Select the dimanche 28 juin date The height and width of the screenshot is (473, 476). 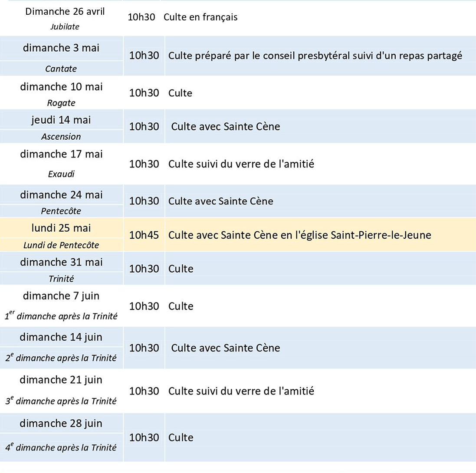pyautogui.click(x=61, y=424)
